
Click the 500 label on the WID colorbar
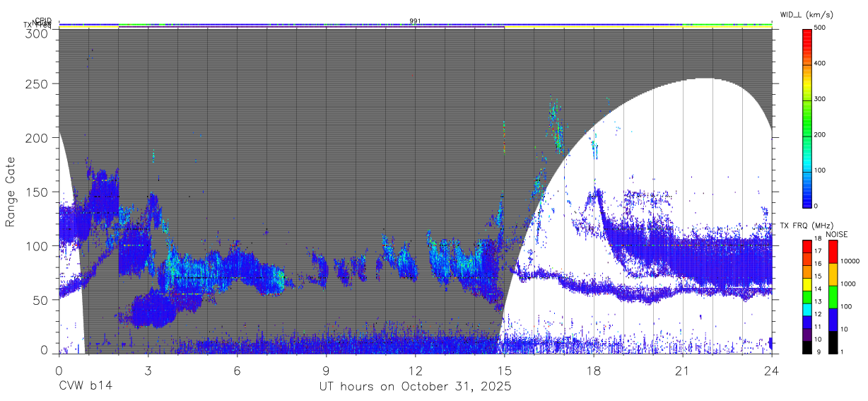(x=821, y=28)
